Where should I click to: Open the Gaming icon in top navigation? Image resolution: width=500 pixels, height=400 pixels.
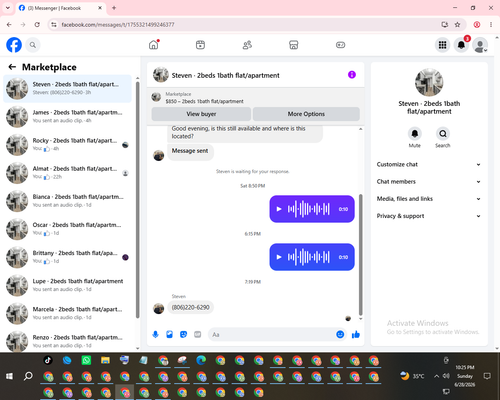click(340, 45)
